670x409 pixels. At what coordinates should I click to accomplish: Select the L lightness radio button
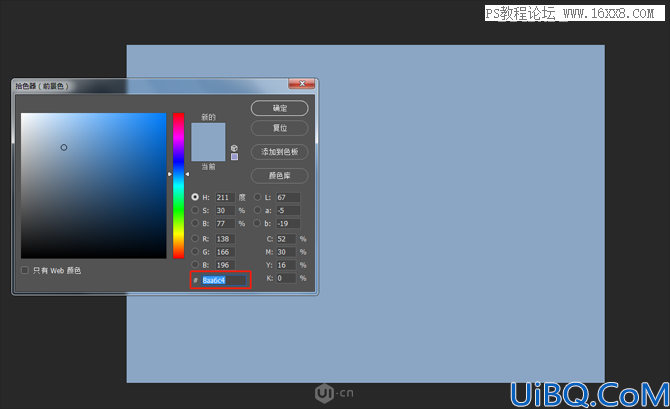point(257,197)
